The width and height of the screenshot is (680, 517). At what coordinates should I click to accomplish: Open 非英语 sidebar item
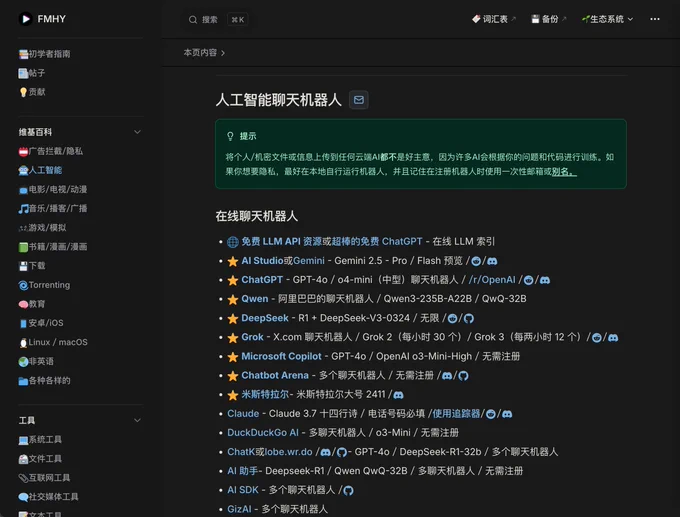pos(36,361)
